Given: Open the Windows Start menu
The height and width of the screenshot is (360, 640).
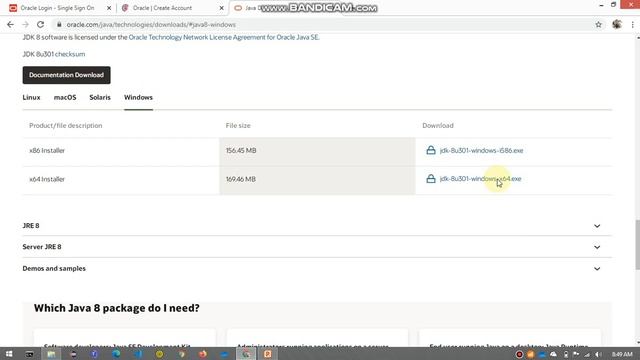Looking at the screenshot, I should (x=9, y=354).
